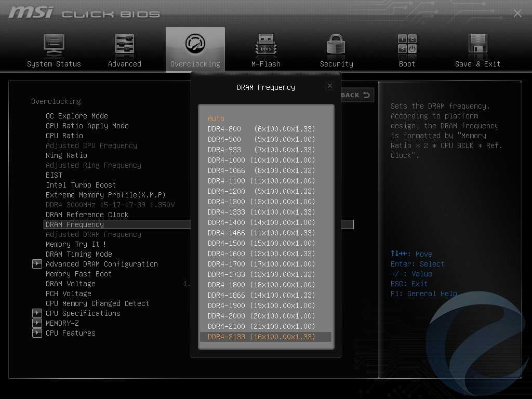
Task: Choose DDR4-2000 (20x100.00x1.00) frequency
Action: click(261, 316)
